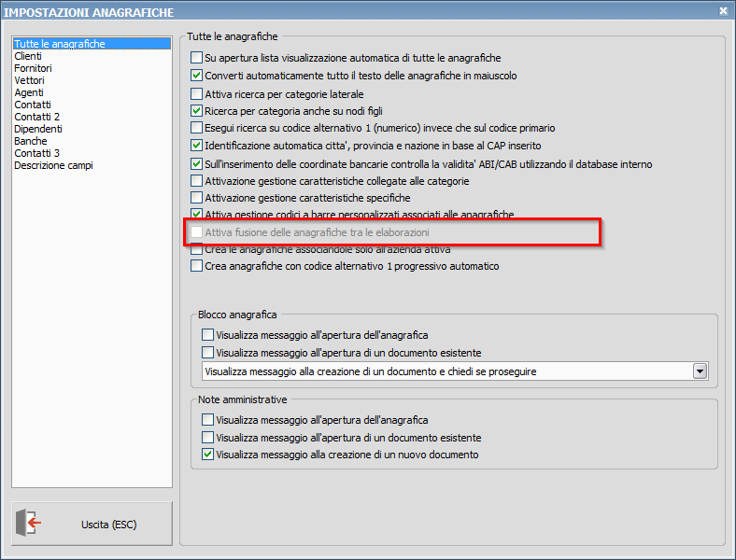Open the Fornitori settings entry
Image resolution: width=736 pixels, height=560 pixels.
pyautogui.click(x=33, y=68)
